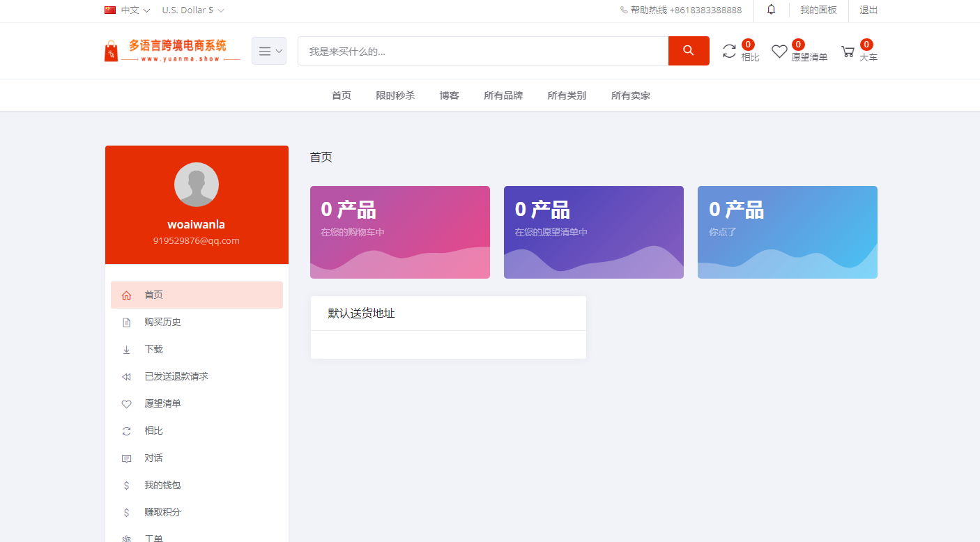Click the 退出 logout link
Screen dimensions: 980x542
[x=868, y=10]
